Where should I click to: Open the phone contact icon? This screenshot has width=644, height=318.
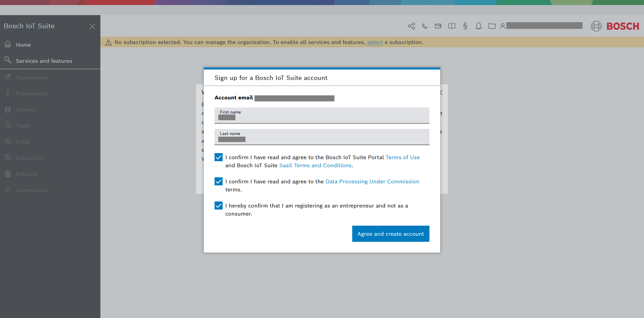[425, 26]
